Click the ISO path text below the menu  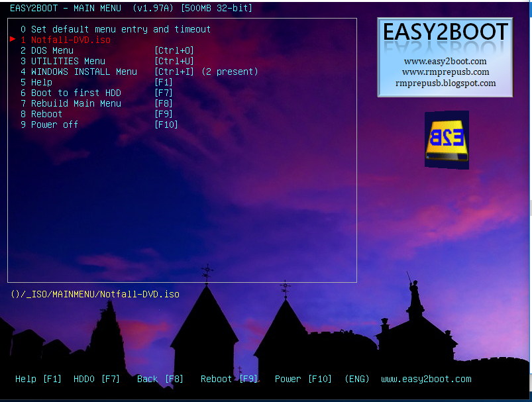pos(95,294)
